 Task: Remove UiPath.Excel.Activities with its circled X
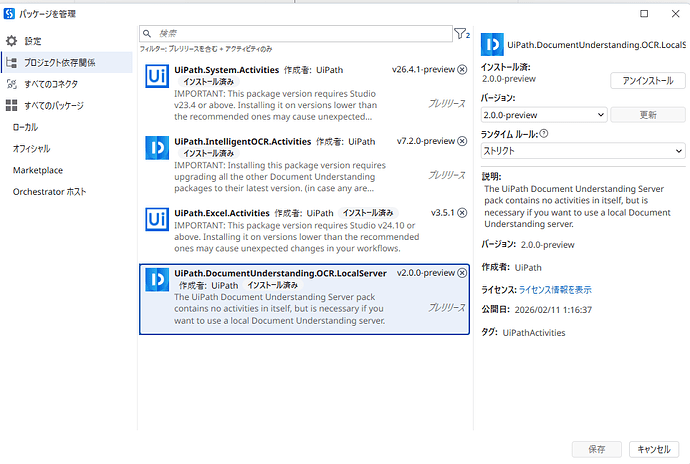[462, 213]
